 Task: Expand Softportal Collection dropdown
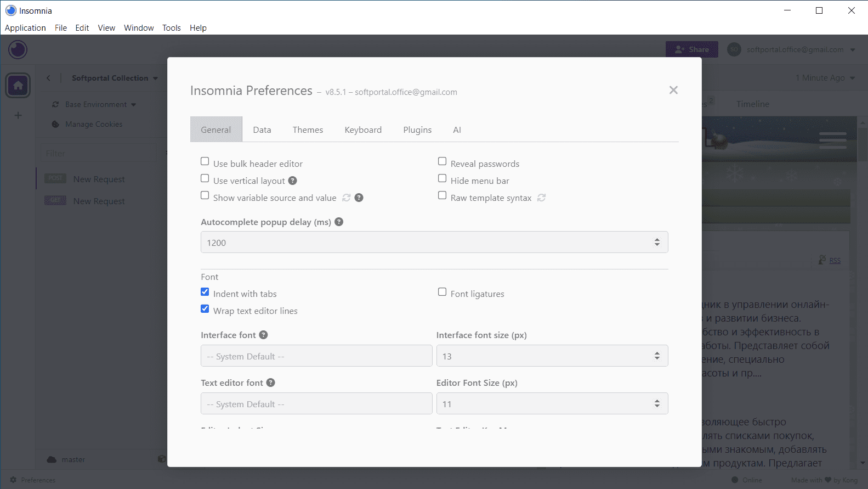[155, 78]
